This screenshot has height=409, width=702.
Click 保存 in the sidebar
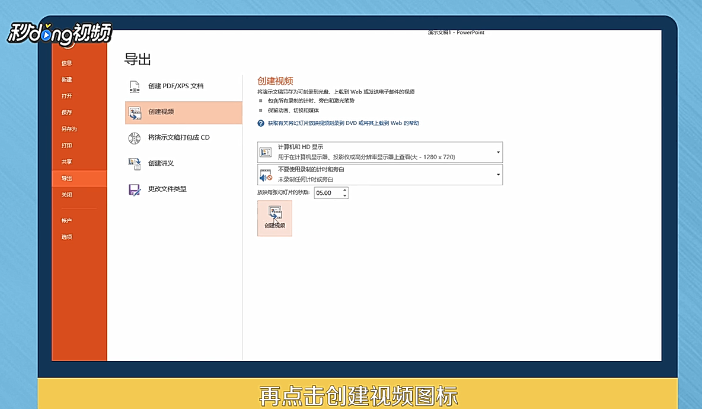pos(67,113)
